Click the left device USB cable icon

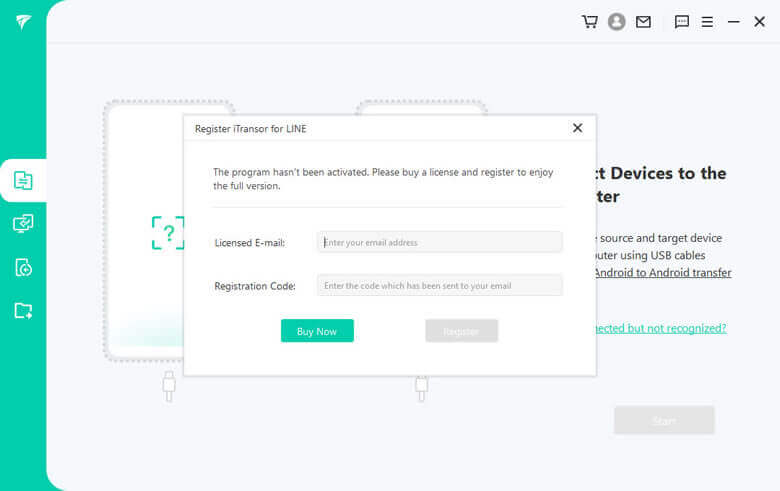click(169, 387)
